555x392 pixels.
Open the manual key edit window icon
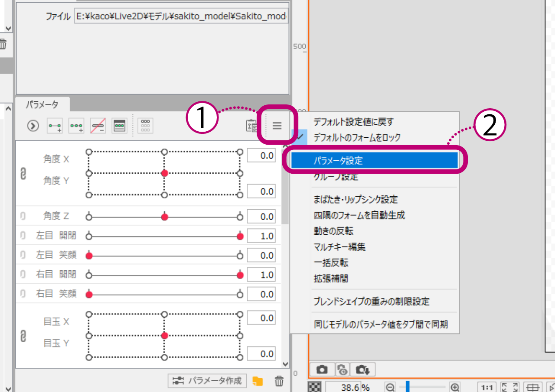(x=120, y=126)
